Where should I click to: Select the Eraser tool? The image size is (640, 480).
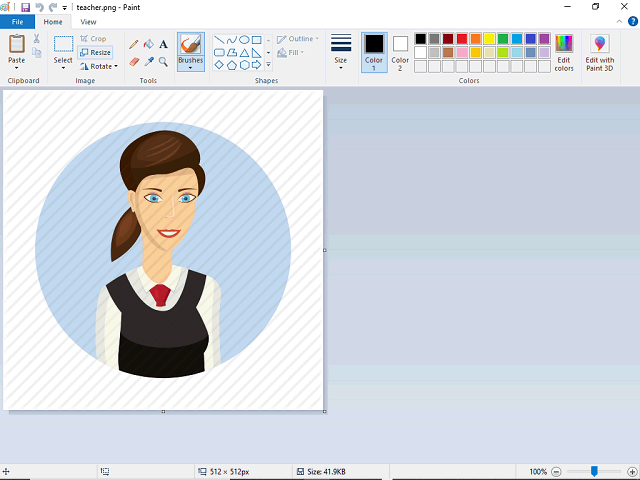[x=133, y=62]
